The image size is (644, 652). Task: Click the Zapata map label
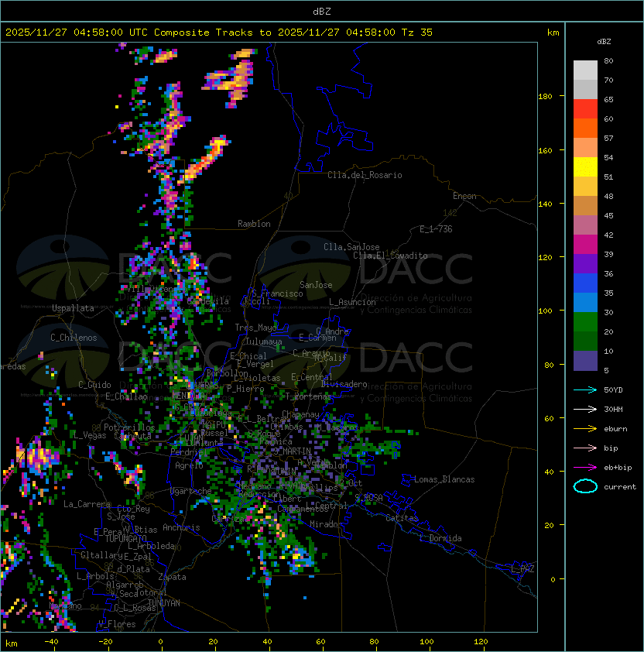[172, 577]
